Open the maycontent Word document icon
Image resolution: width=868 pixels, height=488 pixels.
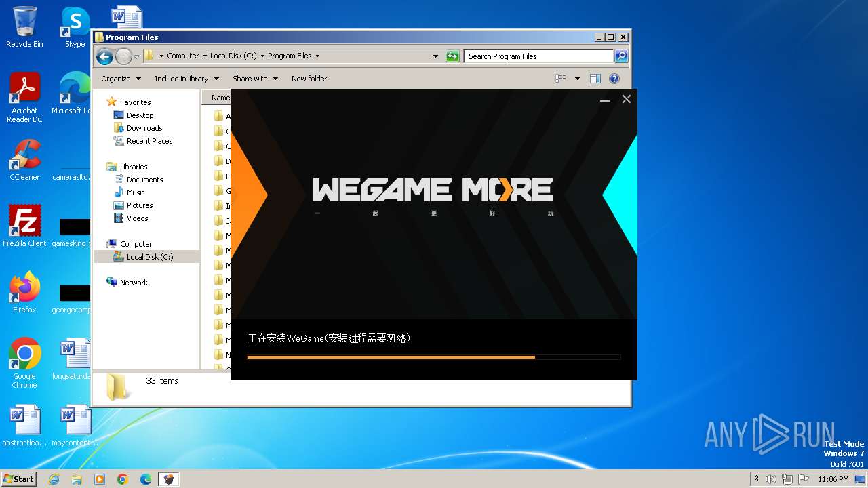75,426
